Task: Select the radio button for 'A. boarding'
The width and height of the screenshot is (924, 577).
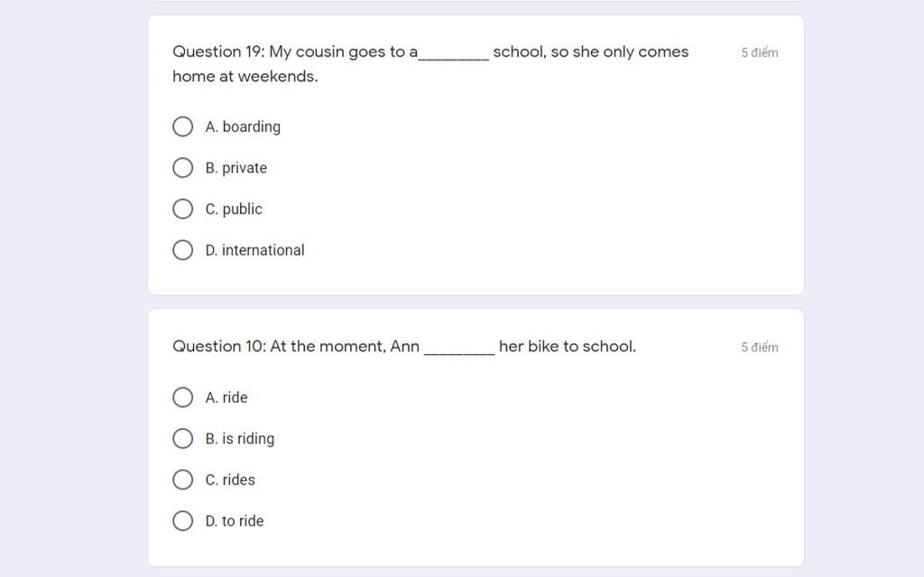Action: point(182,126)
